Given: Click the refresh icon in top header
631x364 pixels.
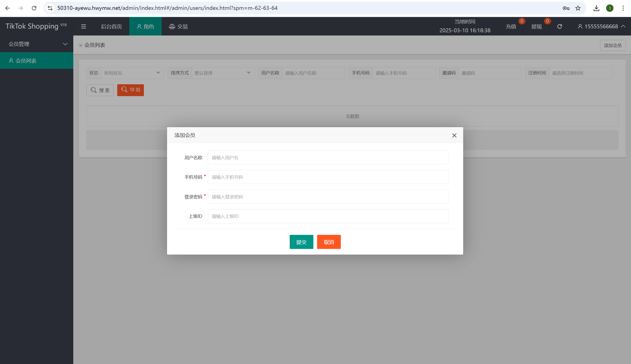Looking at the screenshot, I should tap(560, 27).
